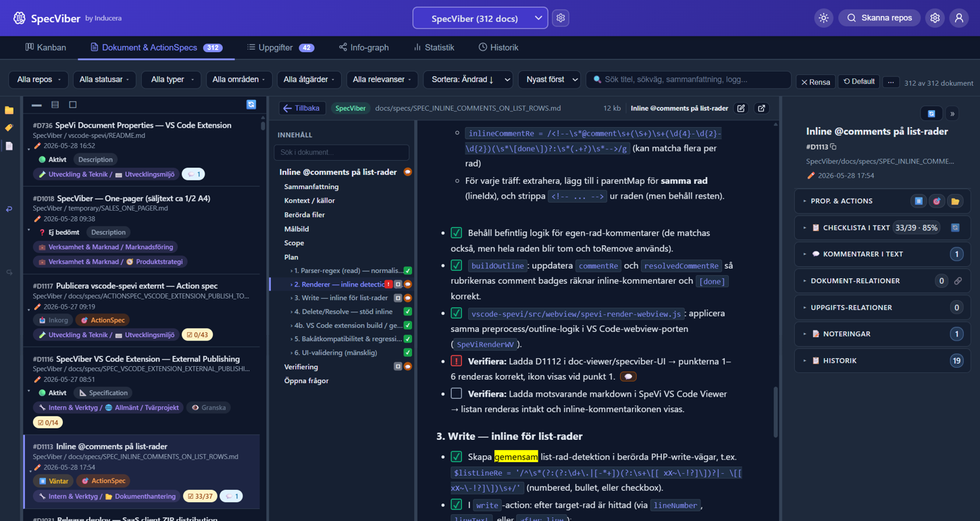Refresh the document list with blue icon
The height and width of the screenshot is (521, 980).
point(251,105)
